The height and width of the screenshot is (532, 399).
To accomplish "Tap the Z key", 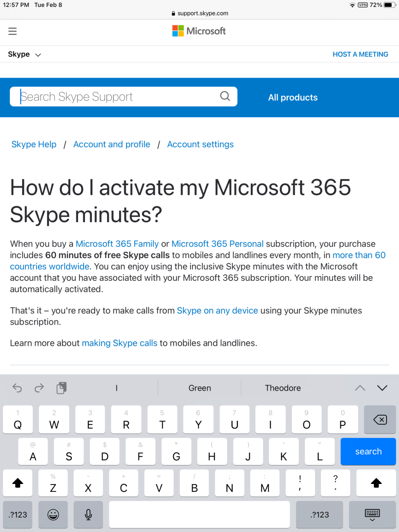I will 53,483.
